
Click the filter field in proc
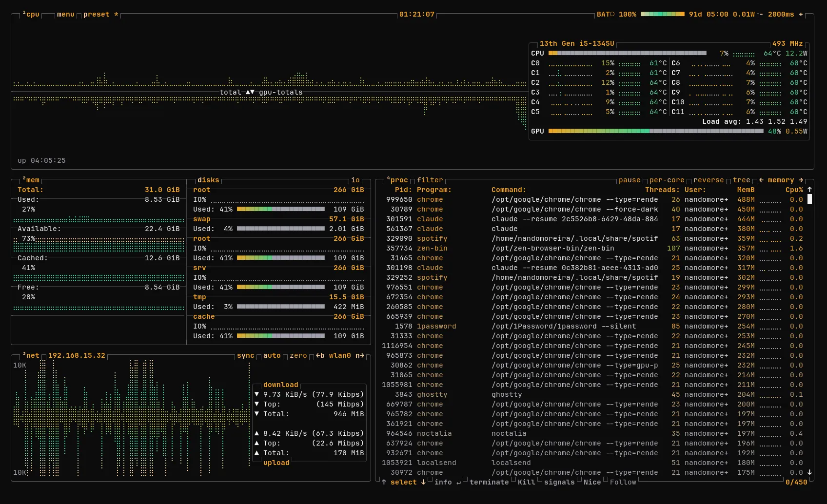(x=430, y=180)
